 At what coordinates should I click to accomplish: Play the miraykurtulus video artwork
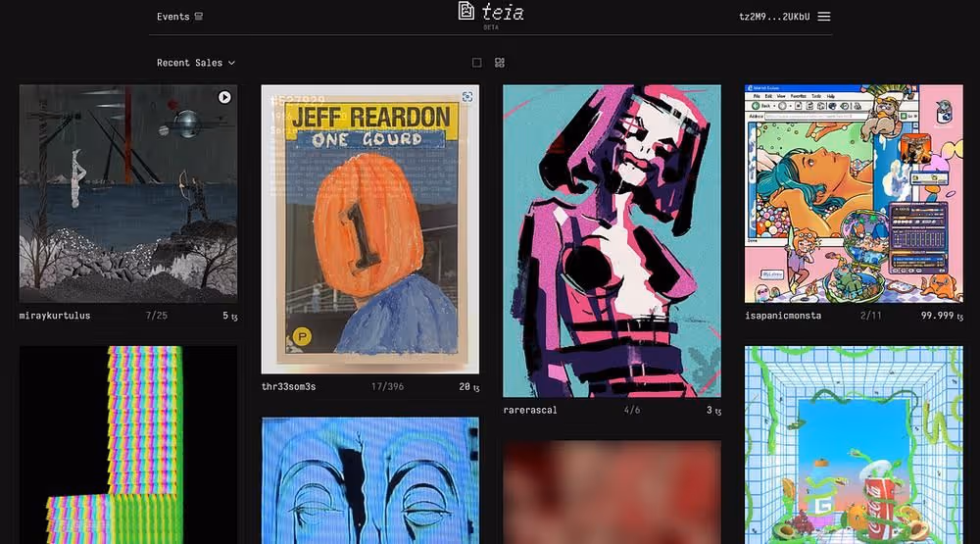[224, 98]
